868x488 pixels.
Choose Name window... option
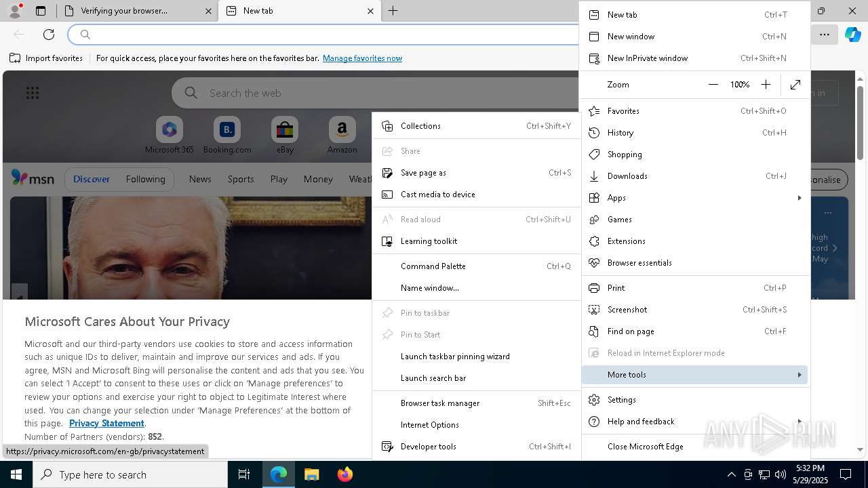477,288
